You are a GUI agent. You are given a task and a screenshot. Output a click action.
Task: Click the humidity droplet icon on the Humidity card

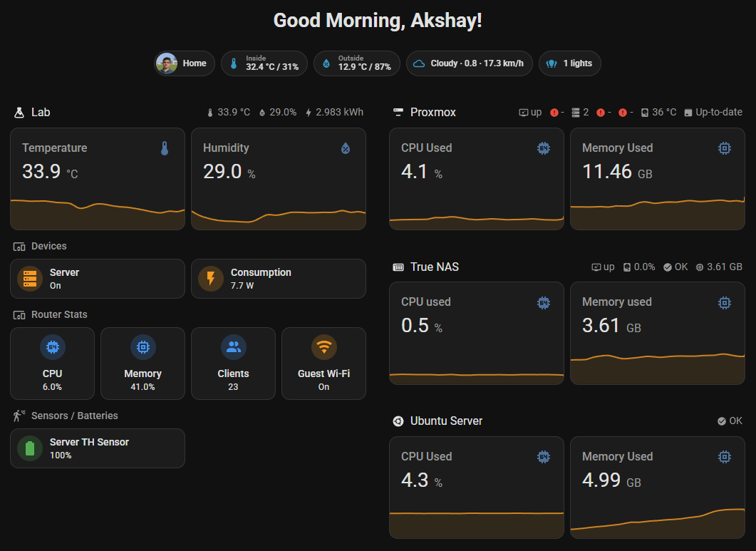(x=346, y=148)
